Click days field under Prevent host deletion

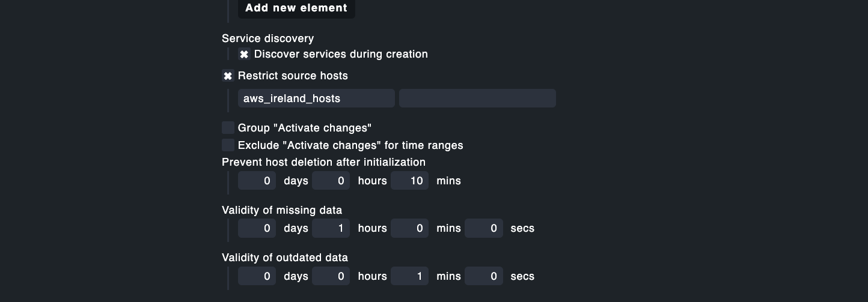pos(257,181)
